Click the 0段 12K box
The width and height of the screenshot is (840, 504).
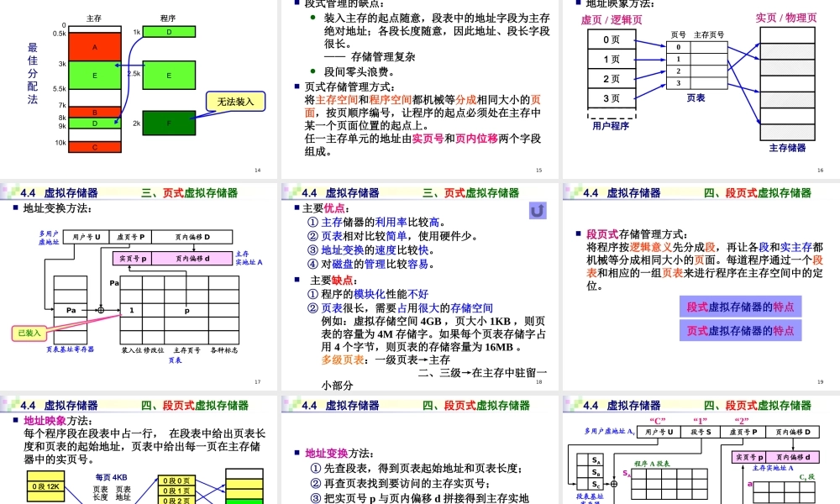(46, 486)
